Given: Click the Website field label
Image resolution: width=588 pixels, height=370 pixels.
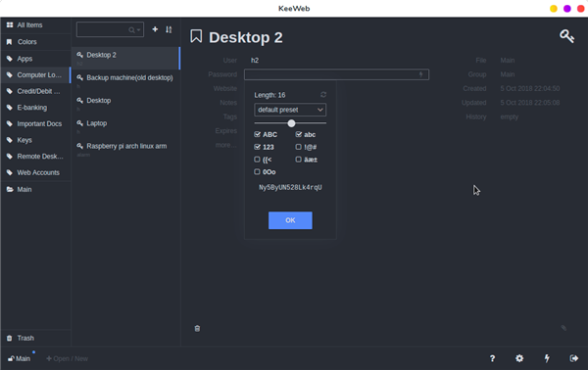Looking at the screenshot, I should 225,89.
